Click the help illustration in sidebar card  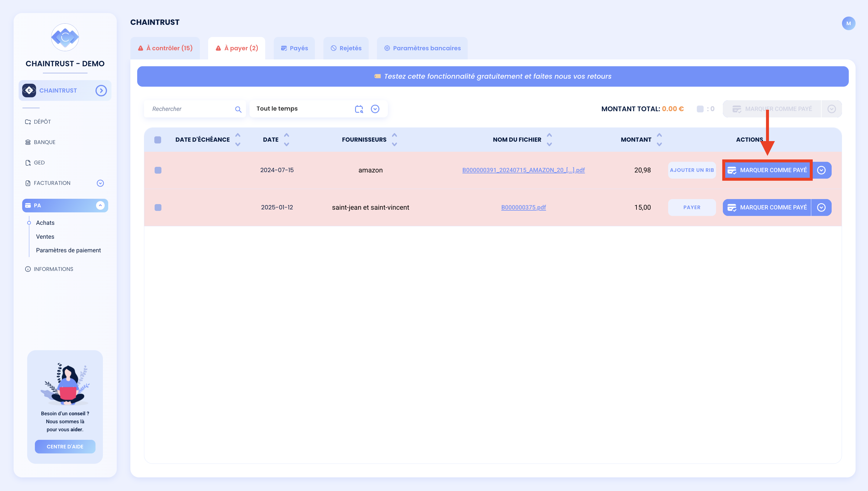click(65, 384)
